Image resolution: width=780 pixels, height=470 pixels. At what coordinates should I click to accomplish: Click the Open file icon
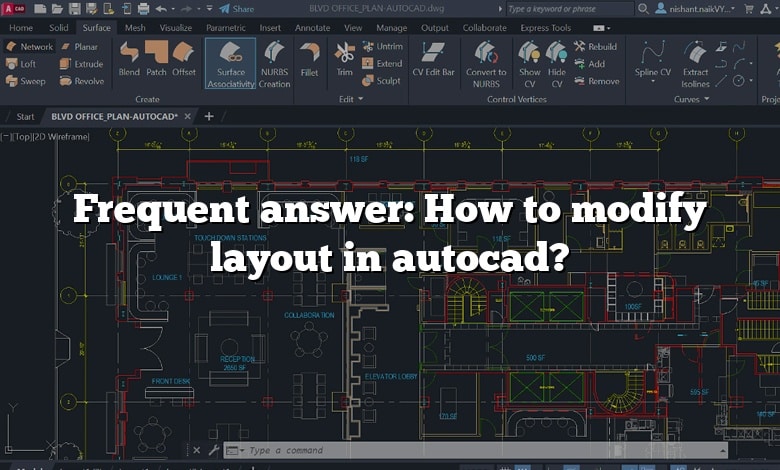click(57, 8)
